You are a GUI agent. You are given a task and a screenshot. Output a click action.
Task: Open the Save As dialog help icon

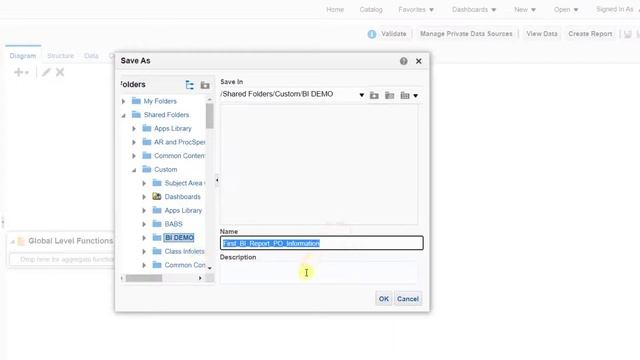[x=403, y=61]
